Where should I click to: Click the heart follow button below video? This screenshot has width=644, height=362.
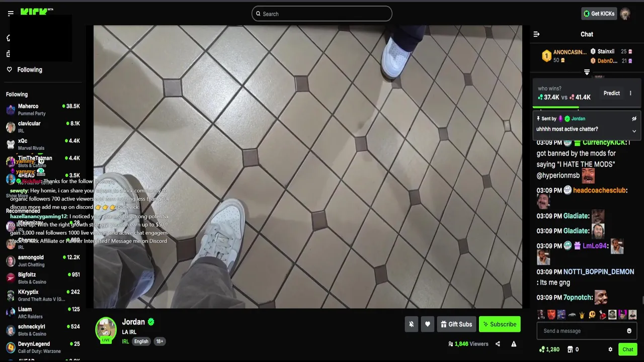(x=428, y=324)
